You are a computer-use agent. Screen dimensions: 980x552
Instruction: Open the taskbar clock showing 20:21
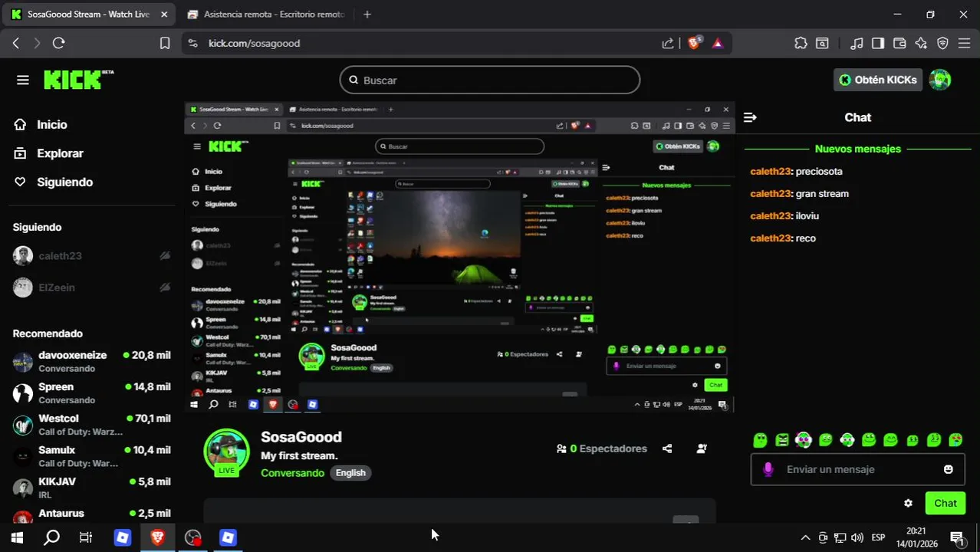pyautogui.click(x=916, y=537)
